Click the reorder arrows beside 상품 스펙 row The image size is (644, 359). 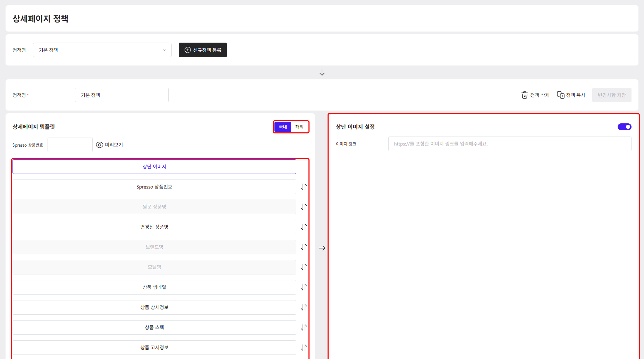point(304,327)
